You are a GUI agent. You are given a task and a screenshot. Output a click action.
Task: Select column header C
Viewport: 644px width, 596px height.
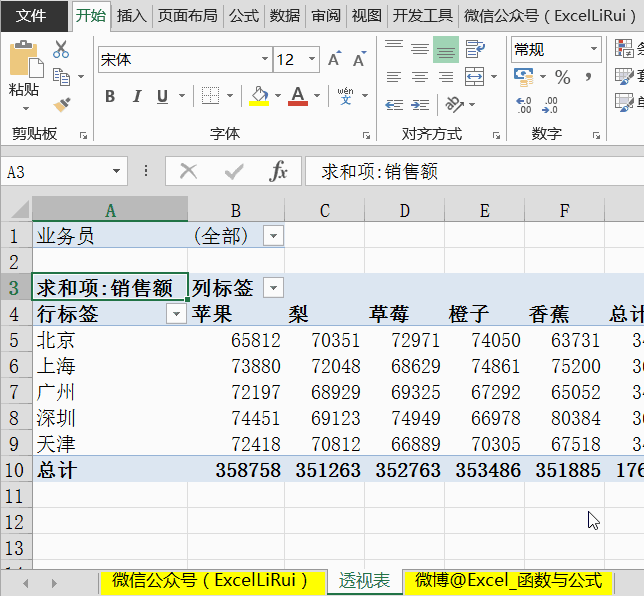(x=324, y=210)
